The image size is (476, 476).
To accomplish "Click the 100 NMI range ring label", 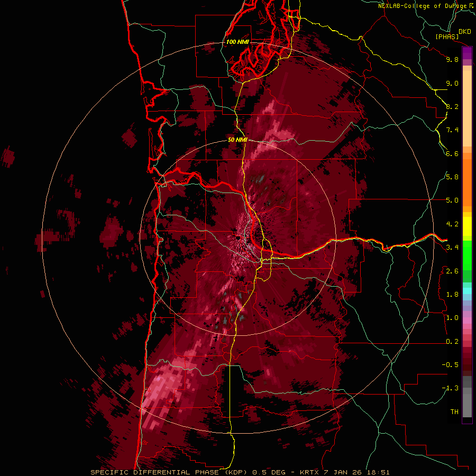I will [x=237, y=42].
